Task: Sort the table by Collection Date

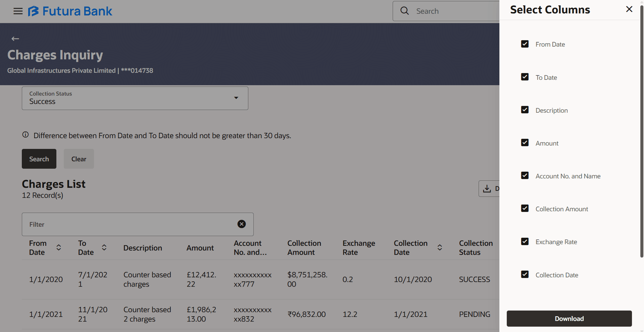Action: point(440,247)
